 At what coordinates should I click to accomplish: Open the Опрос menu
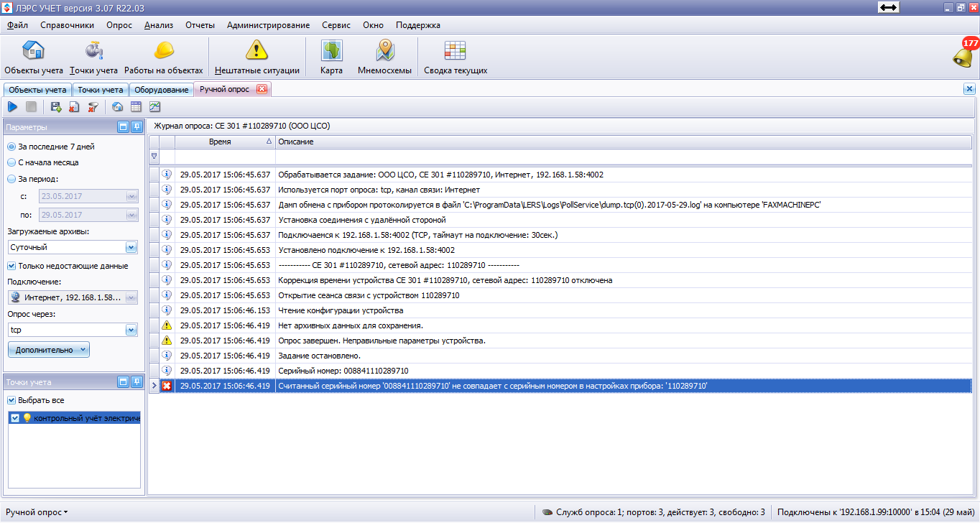(119, 25)
